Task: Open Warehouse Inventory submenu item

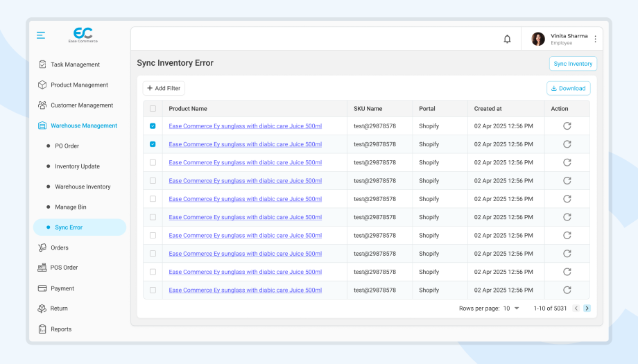Action: (83, 187)
